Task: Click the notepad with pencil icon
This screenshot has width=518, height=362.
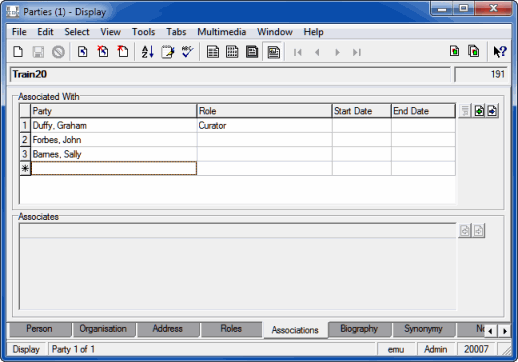Action: point(168,52)
